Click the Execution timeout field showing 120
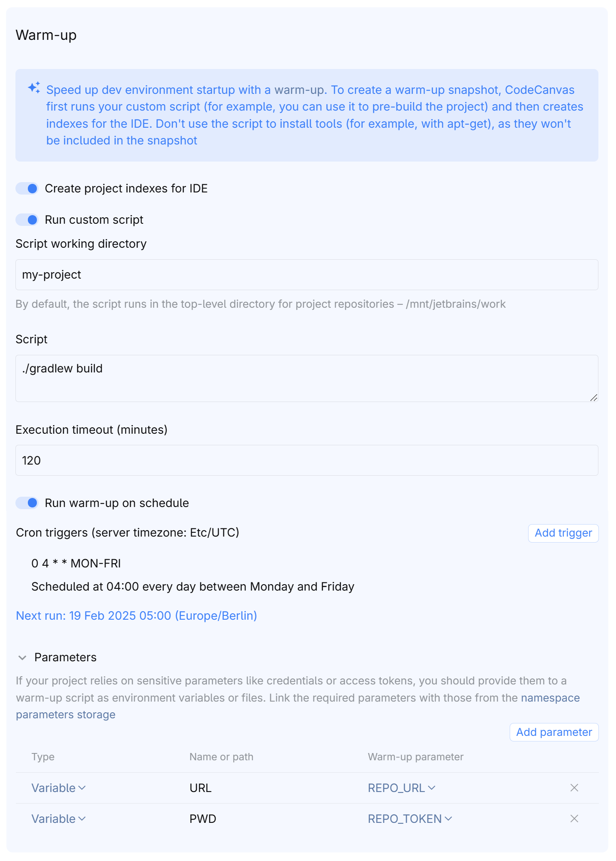The height and width of the screenshot is (861, 616). [x=307, y=460]
